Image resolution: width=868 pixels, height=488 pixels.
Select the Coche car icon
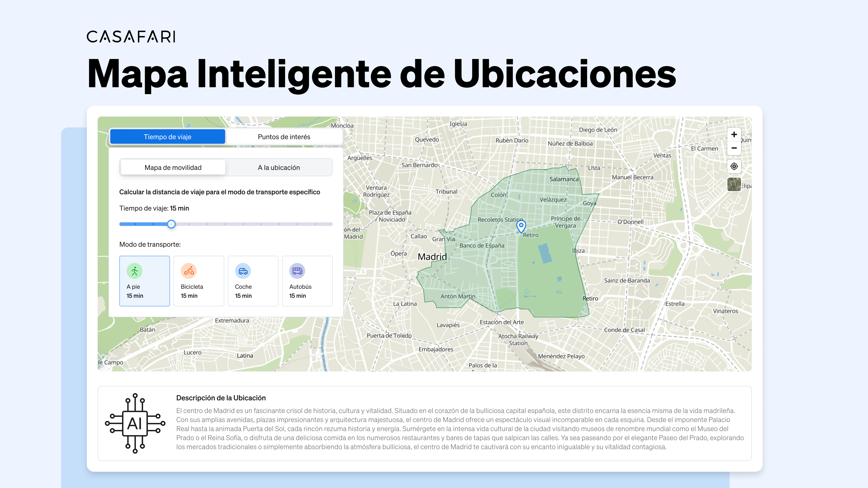click(x=243, y=271)
